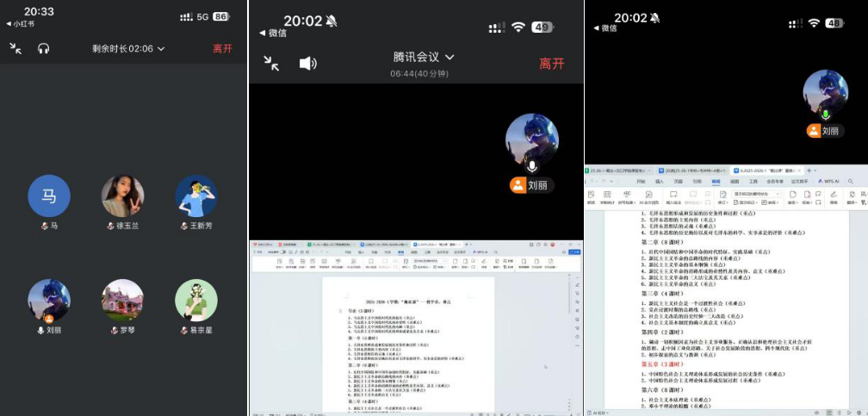Return to 微信 in the middle screen
The height and width of the screenshot is (416, 868).
click(x=274, y=34)
